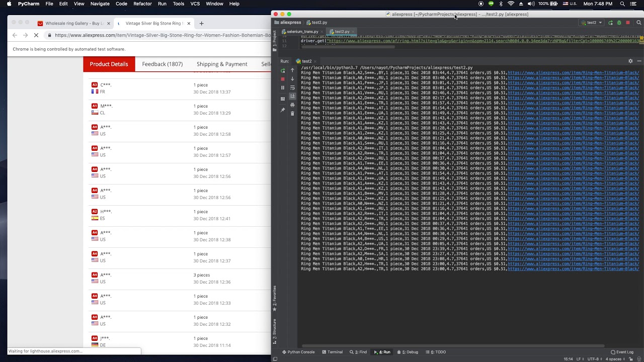Click the Chrome address bar URL
The width and height of the screenshot is (644, 362).
pyautogui.click(x=163, y=35)
